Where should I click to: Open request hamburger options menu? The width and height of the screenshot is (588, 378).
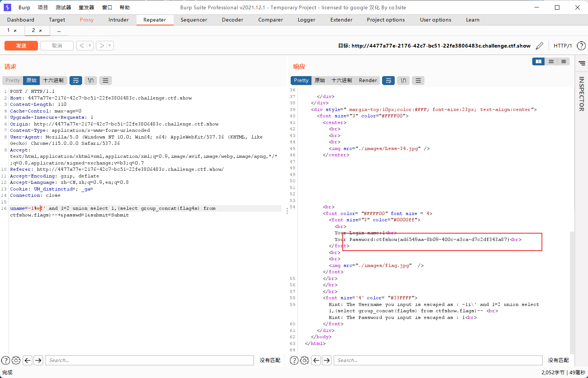(x=106, y=80)
